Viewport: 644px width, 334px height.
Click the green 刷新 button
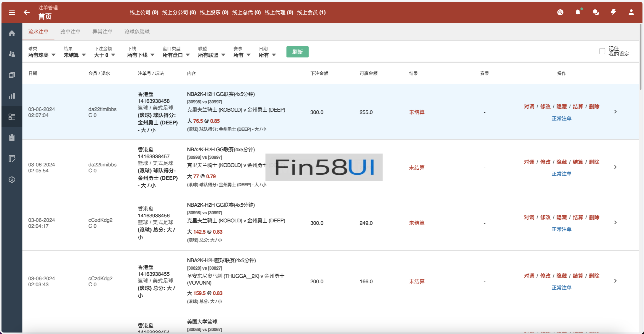point(297,52)
